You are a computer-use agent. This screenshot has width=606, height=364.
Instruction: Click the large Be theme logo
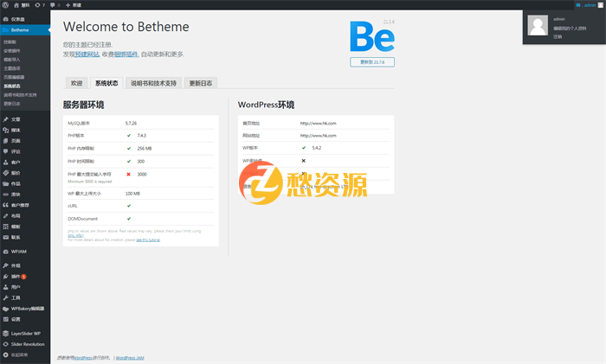coord(372,36)
